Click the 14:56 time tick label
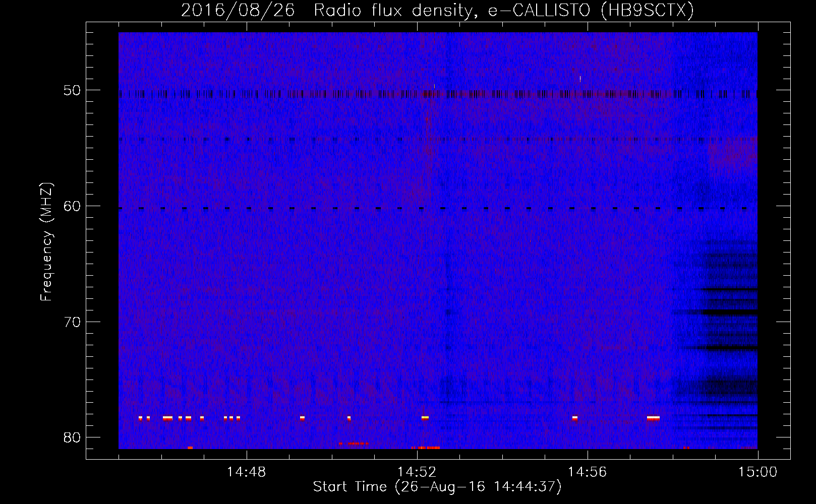 coord(588,472)
